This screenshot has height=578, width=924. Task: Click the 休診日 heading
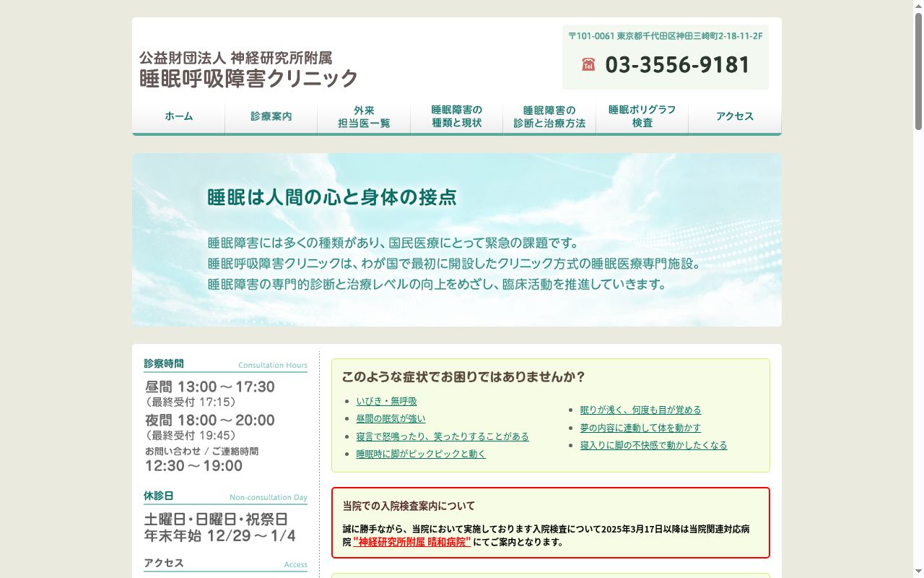tap(159, 496)
